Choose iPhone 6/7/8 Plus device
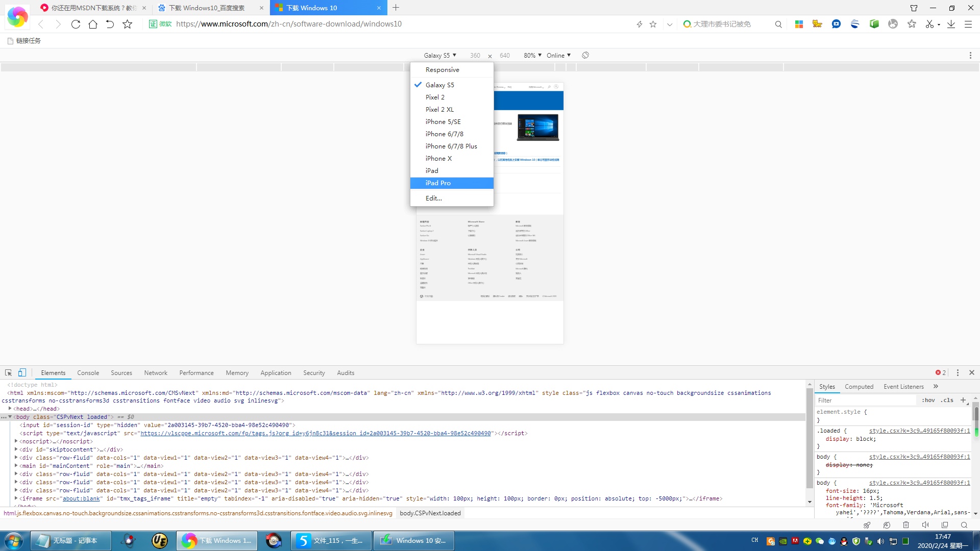The image size is (980, 551). pyautogui.click(x=452, y=146)
